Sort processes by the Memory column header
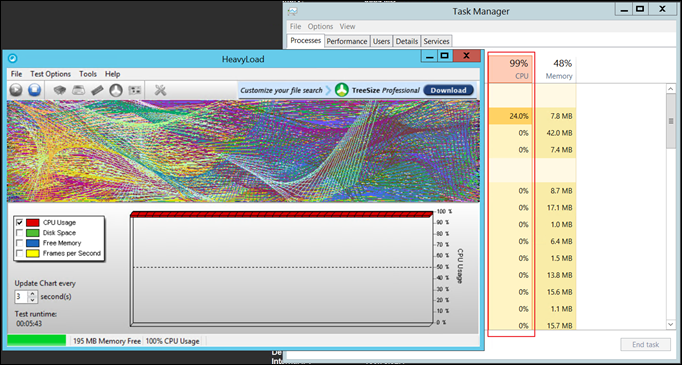Viewport: 682px width, 365px height. pyautogui.click(x=556, y=69)
